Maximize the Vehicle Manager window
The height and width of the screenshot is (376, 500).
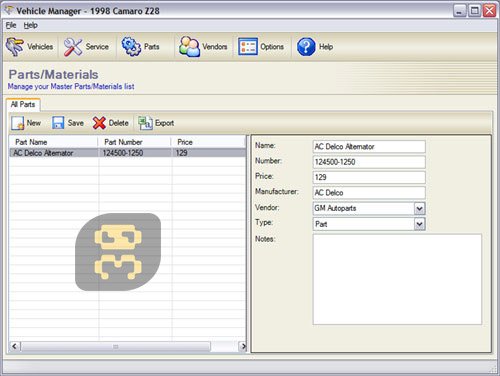(475, 11)
